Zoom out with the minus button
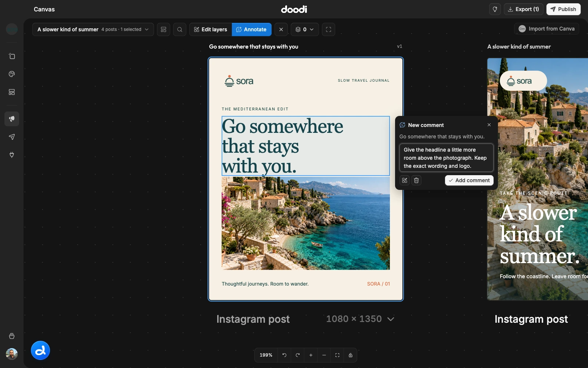Image resolution: width=588 pixels, height=368 pixels. (x=324, y=355)
